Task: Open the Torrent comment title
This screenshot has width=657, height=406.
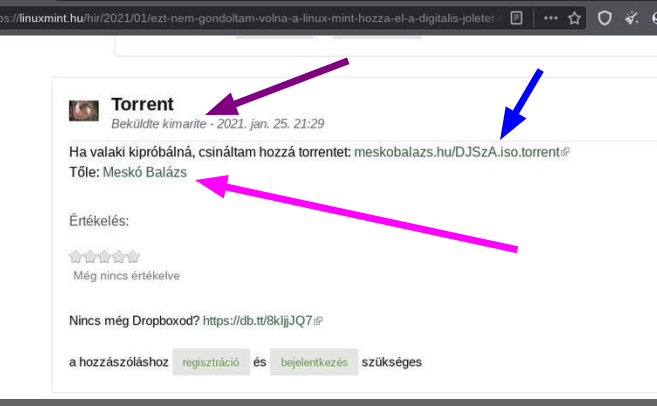Action: [x=142, y=104]
